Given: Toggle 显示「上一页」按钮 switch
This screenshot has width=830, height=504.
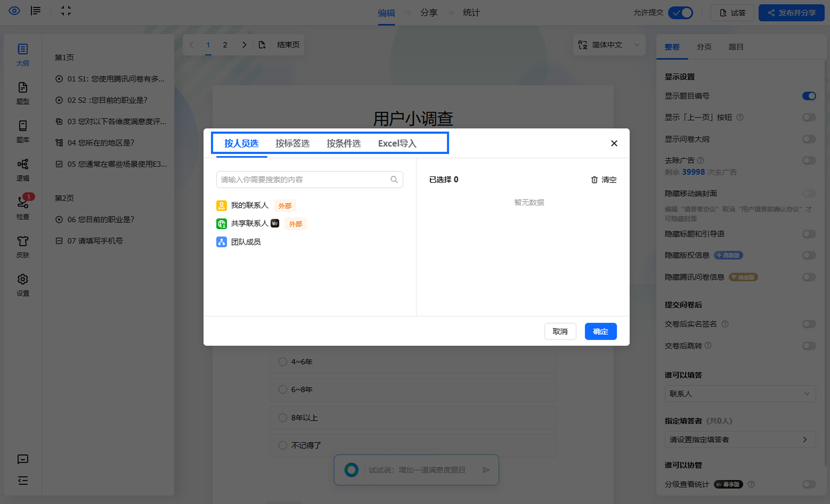Looking at the screenshot, I should pos(809,117).
